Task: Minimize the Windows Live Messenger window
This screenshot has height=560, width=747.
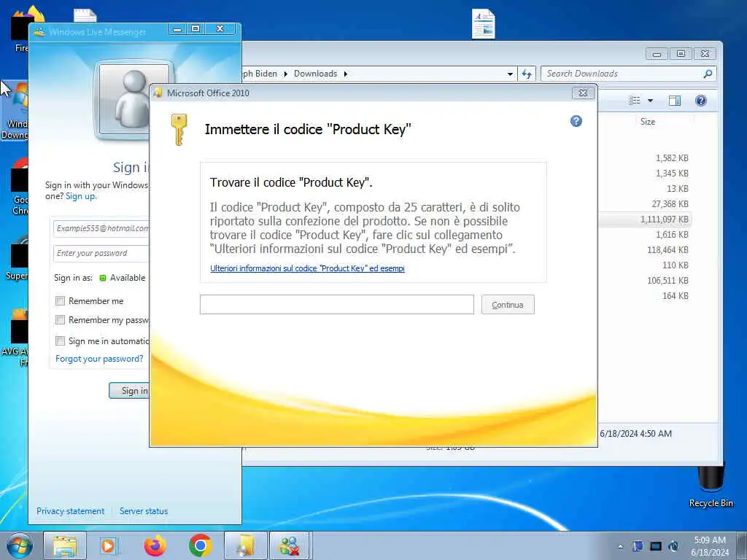Action: [x=177, y=29]
